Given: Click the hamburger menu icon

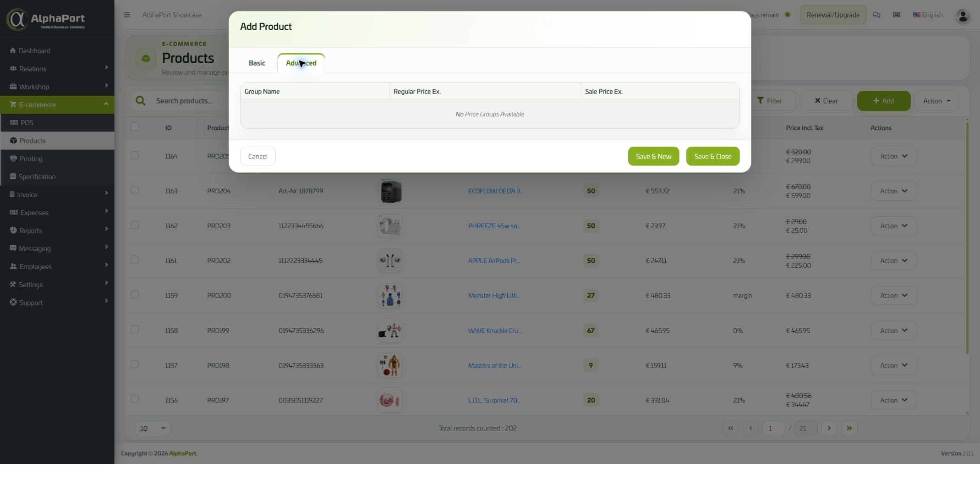Looking at the screenshot, I should click(x=127, y=15).
